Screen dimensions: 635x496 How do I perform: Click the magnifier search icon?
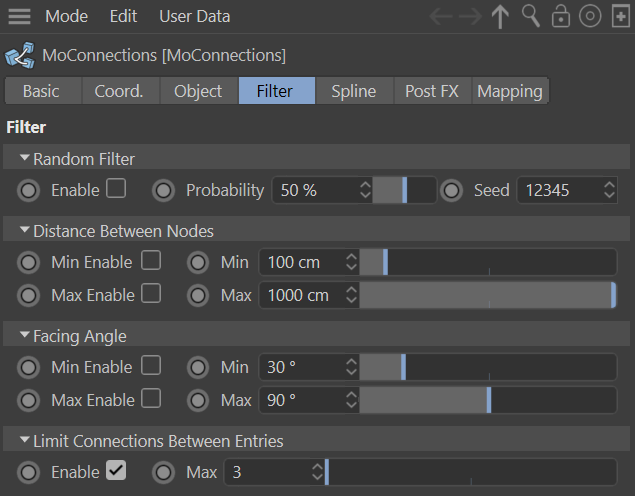coord(531,16)
